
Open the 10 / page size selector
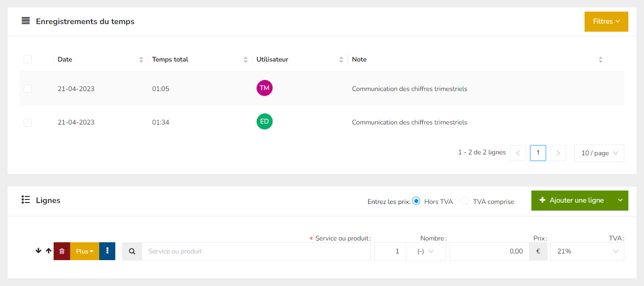(x=599, y=153)
